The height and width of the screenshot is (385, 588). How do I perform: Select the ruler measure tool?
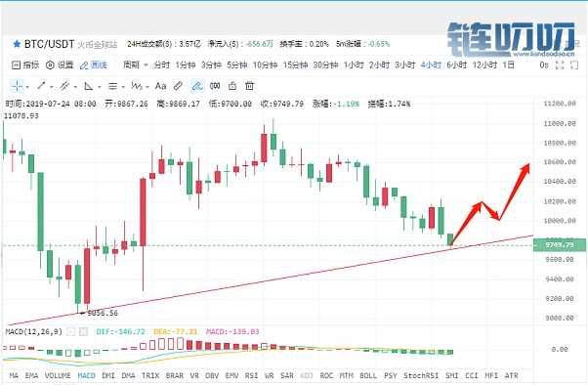(x=178, y=86)
